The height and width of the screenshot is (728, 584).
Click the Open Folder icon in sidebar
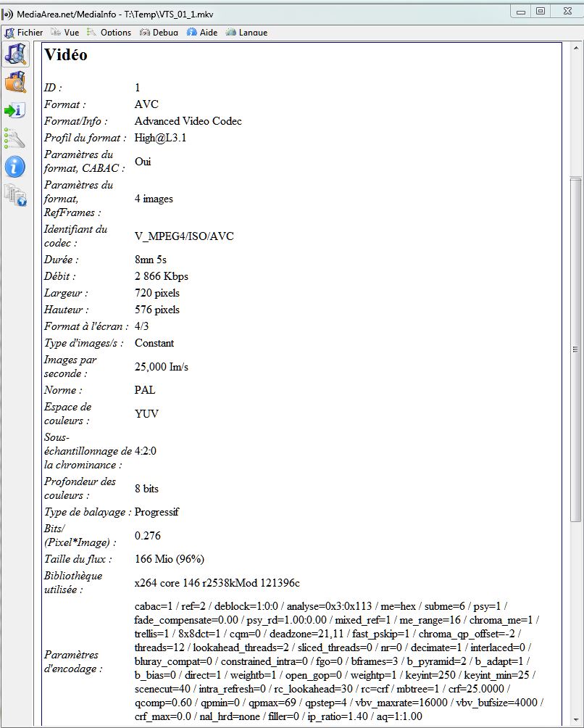tap(16, 82)
